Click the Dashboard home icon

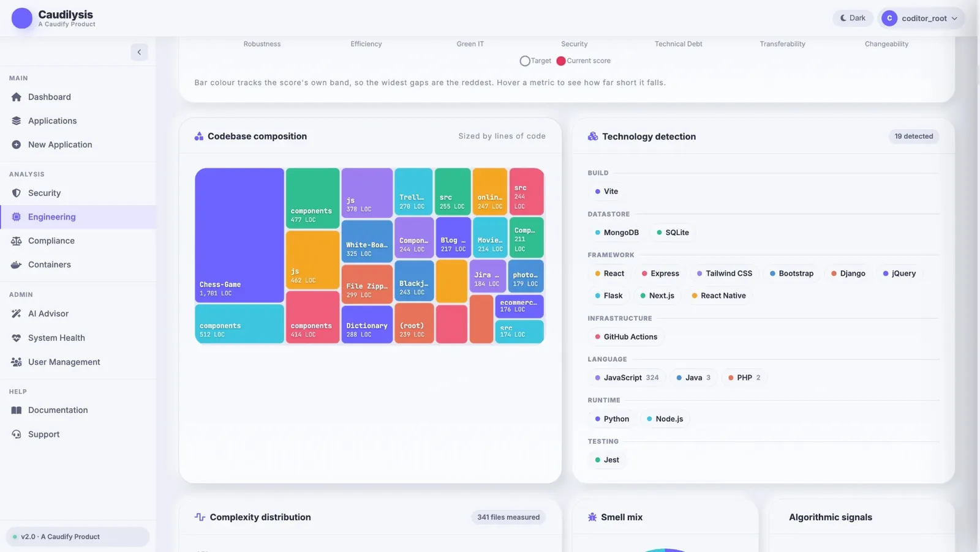click(x=17, y=97)
